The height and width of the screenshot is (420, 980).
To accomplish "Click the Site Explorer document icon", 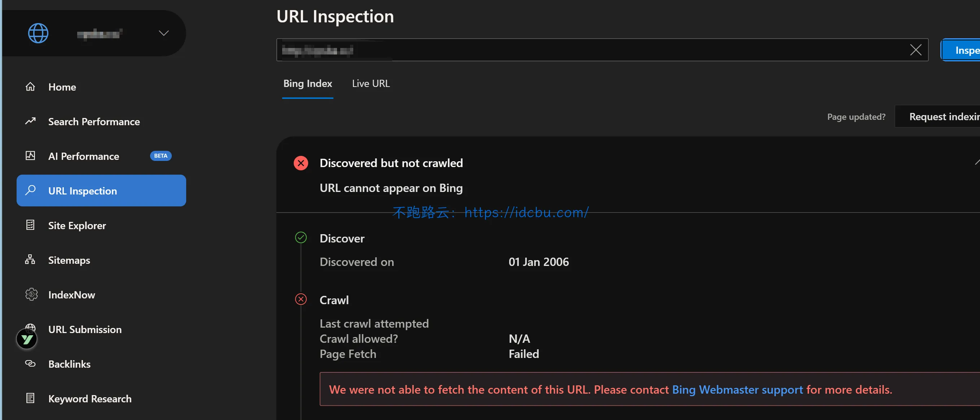I will tap(30, 225).
